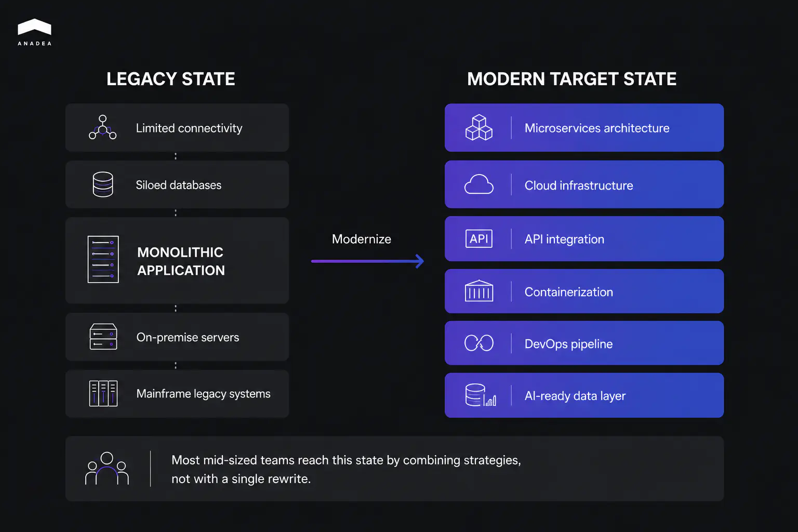Screen dimensions: 798x532
Task: Click the Siloed databases cylinder icon
Action: pyautogui.click(x=103, y=184)
